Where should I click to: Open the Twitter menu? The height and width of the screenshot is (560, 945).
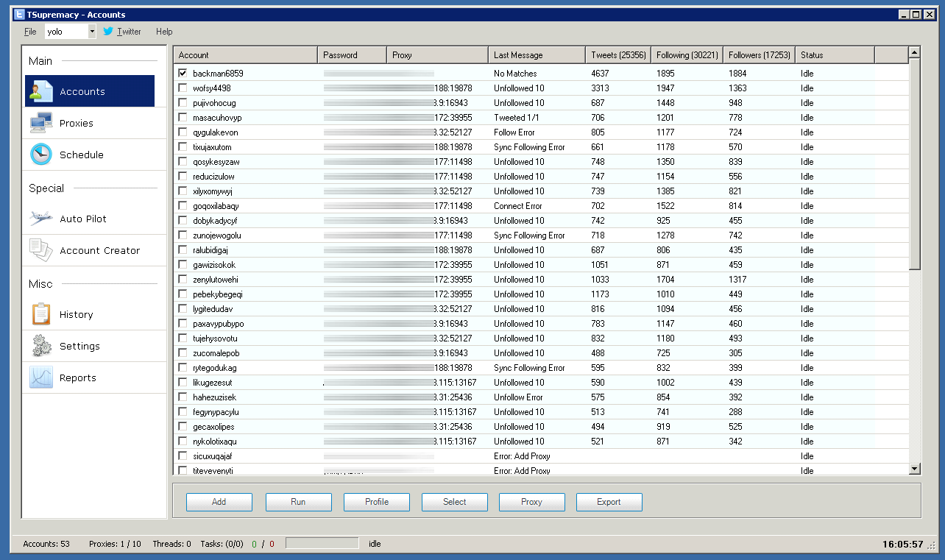(x=129, y=32)
